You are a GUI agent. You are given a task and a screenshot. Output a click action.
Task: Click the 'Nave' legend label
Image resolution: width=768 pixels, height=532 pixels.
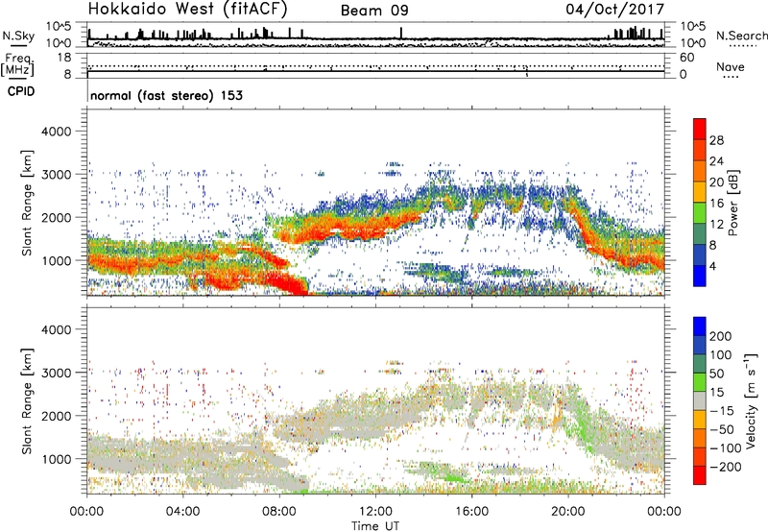pyautogui.click(x=731, y=66)
